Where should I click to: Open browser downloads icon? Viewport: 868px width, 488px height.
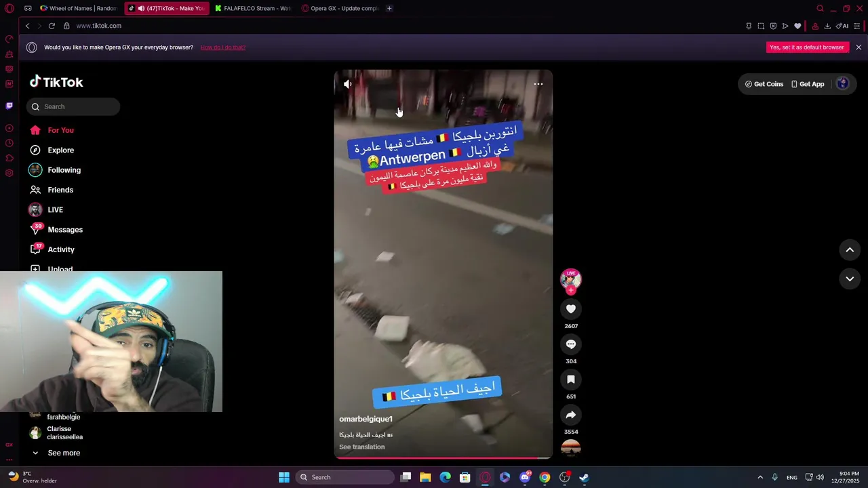pos(827,26)
